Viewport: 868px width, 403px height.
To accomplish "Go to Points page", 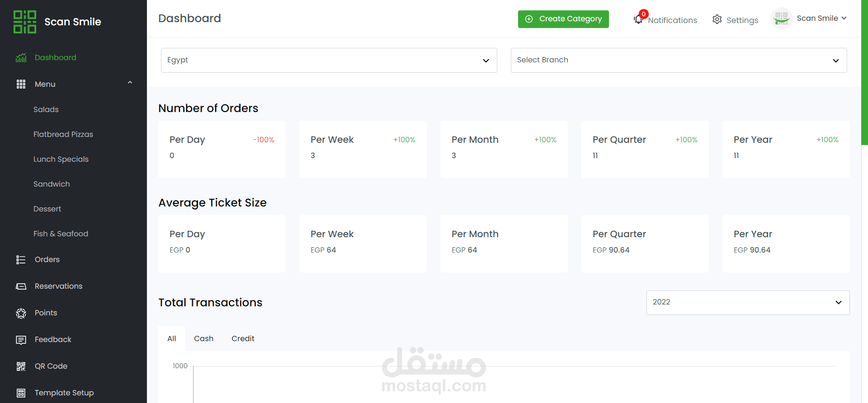I will (x=46, y=313).
